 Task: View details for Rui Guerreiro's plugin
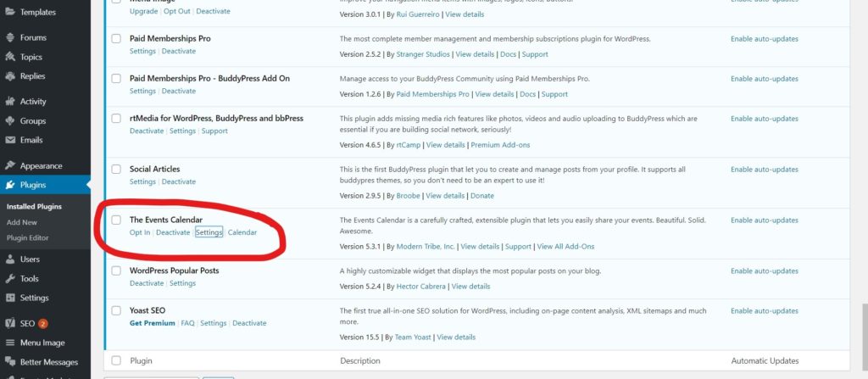pos(465,14)
